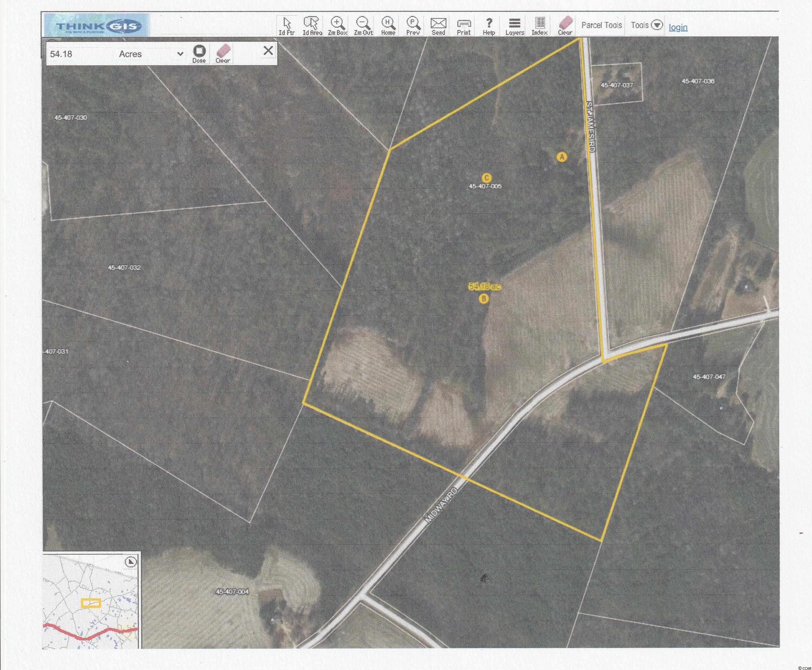Open the Parcel Tools menu
The height and width of the screenshot is (670, 812).
[602, 25]
